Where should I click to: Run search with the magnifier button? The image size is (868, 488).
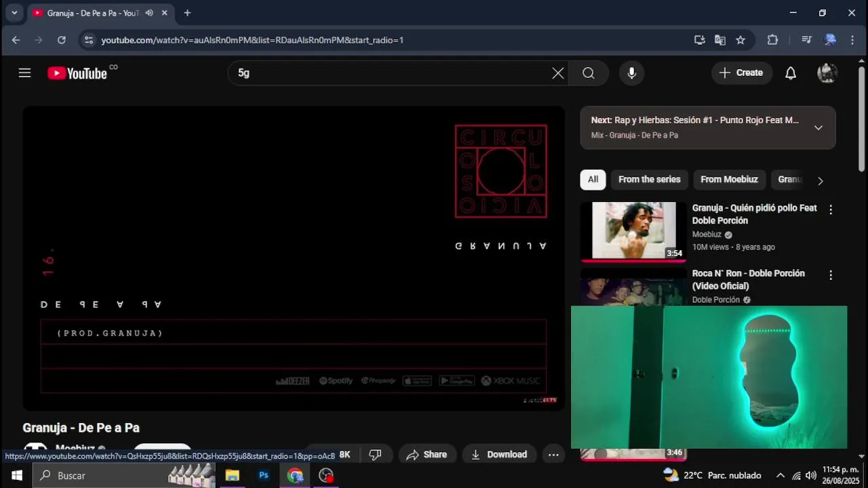point(588,73)
